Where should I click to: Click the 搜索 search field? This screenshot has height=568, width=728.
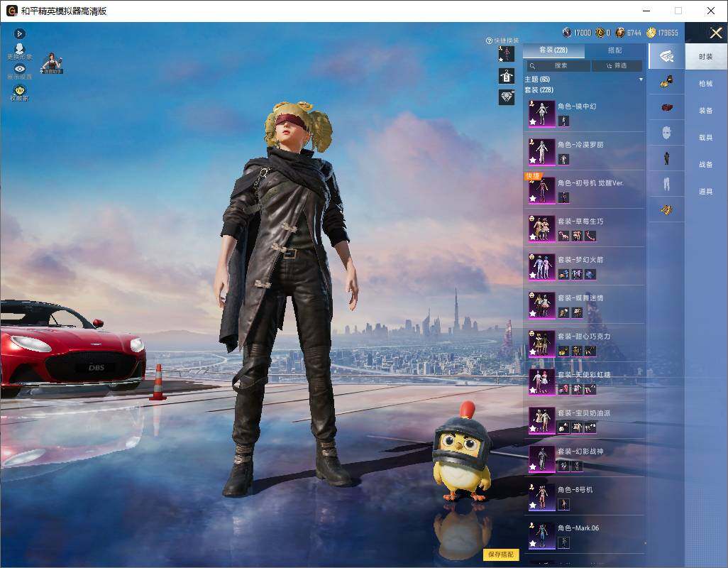click(558, 65)
